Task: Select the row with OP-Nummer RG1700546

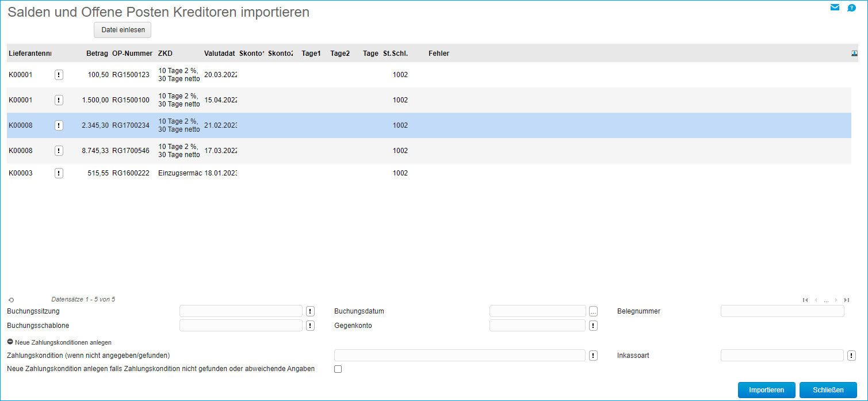Action: pos(131,151)
